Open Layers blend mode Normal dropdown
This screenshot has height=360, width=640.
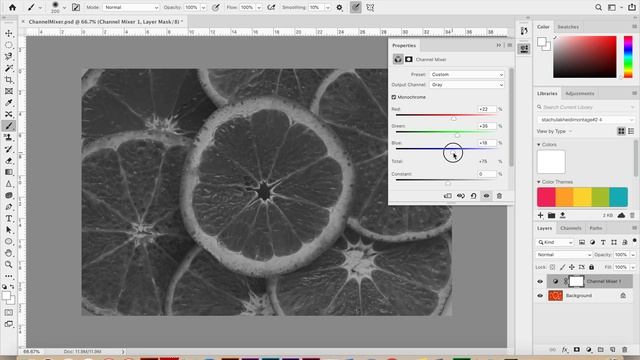click(564, 255)
